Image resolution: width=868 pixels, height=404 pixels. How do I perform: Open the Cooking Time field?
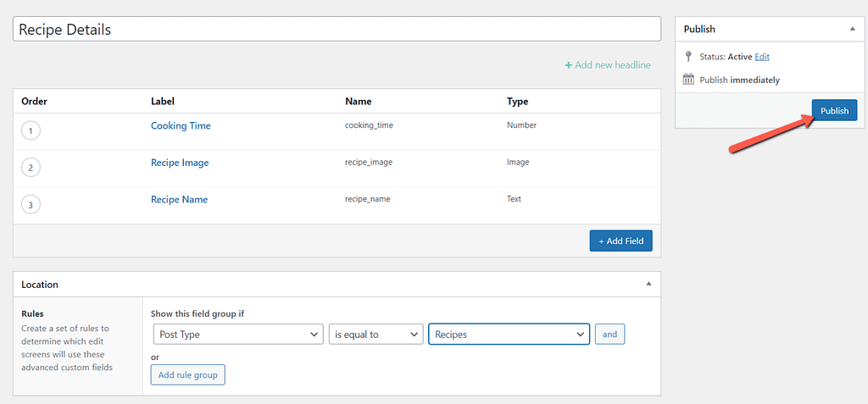[181, 125]
